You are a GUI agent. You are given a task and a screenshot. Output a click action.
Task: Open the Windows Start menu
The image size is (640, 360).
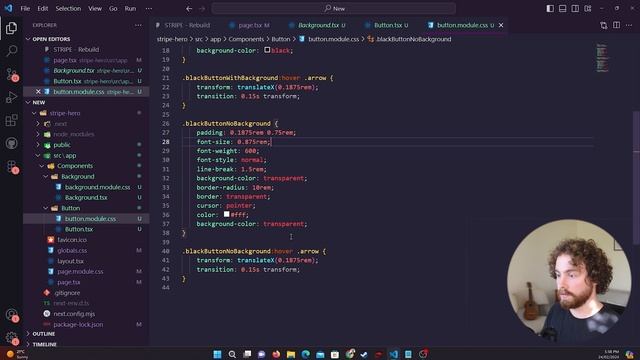pos(218,354)
